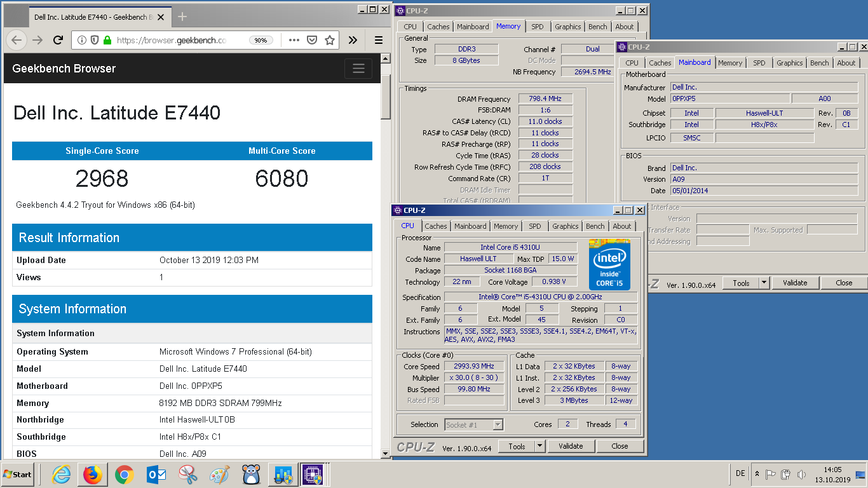Image resolution: width=868 pixels, height=488 pixels.
Task: Open Action Center flag in system tray
Action: [x=770, y=474]
